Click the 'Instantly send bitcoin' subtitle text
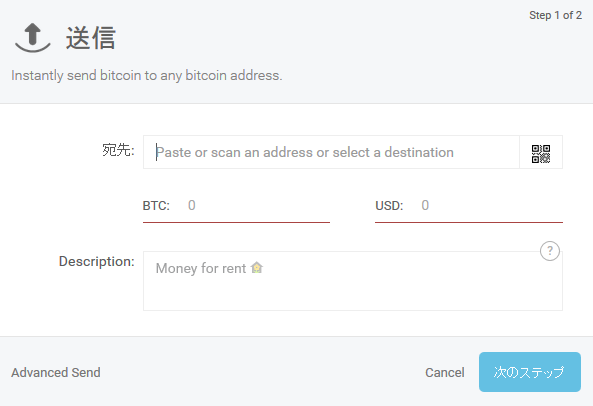 click(x=147, y=75)
